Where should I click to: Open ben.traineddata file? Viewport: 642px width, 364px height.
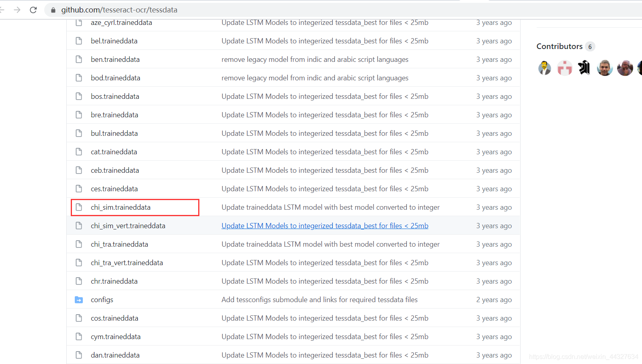coord(115,59)
